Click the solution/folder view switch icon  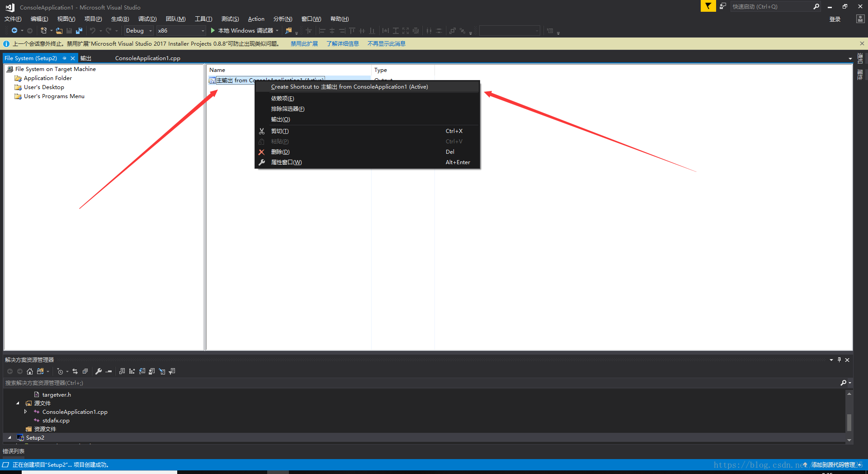tap(40, 371)
